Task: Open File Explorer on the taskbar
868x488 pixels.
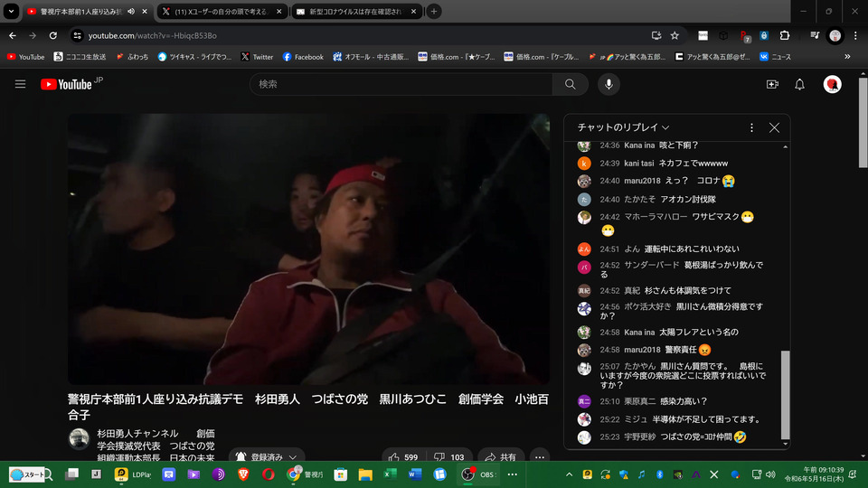Action: coord(365,474)
